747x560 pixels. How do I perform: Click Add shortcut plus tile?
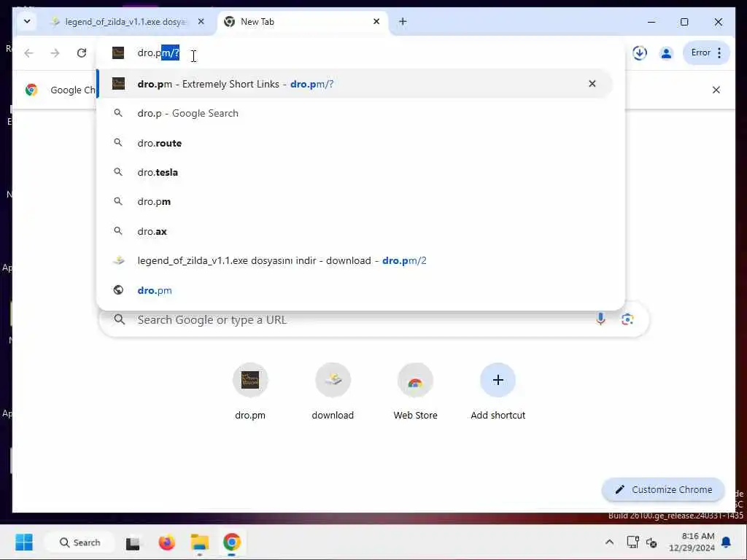[x=498, y=392]
